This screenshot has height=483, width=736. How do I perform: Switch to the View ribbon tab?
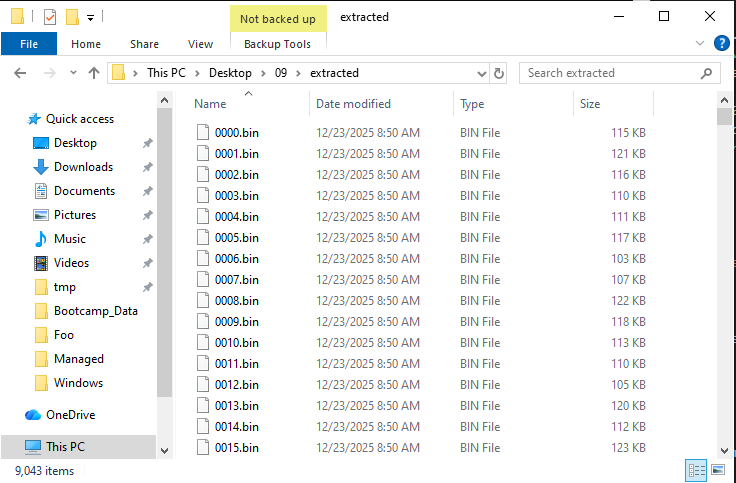(200, 44)
